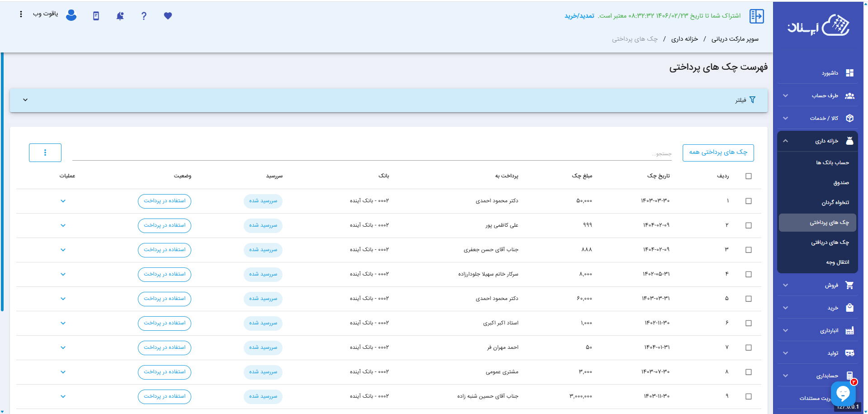The image size is (868, 414).
Task: Expand the فیلتر filter panel chevron
Action: pos(25,100)
